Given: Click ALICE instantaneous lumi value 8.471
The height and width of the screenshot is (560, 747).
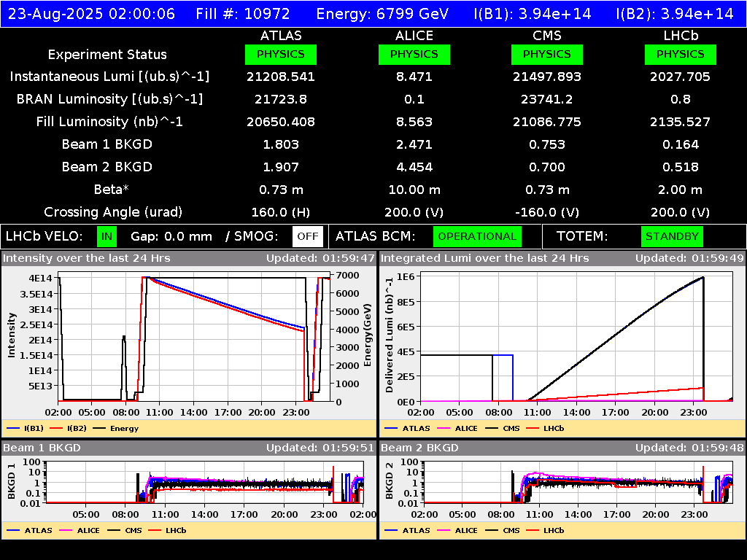Looking at the screenshot, I should [x=414, y=77].
